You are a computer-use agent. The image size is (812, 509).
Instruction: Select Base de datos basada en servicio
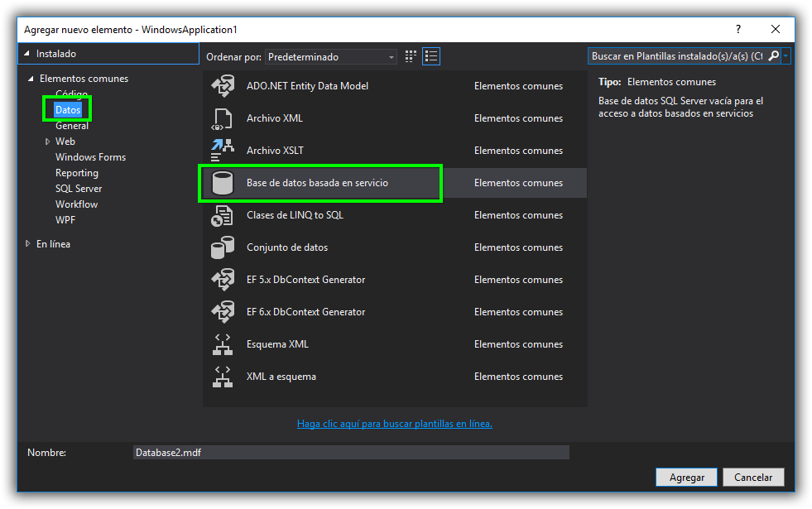tap(318, 183)
